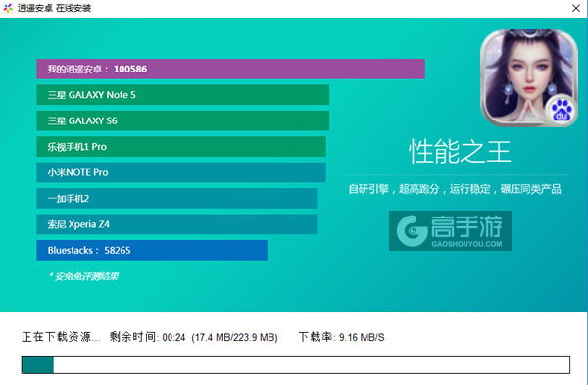Close the 逍遥安卓 installer window
Screen dimensions: 588x385
pos(576,8)
